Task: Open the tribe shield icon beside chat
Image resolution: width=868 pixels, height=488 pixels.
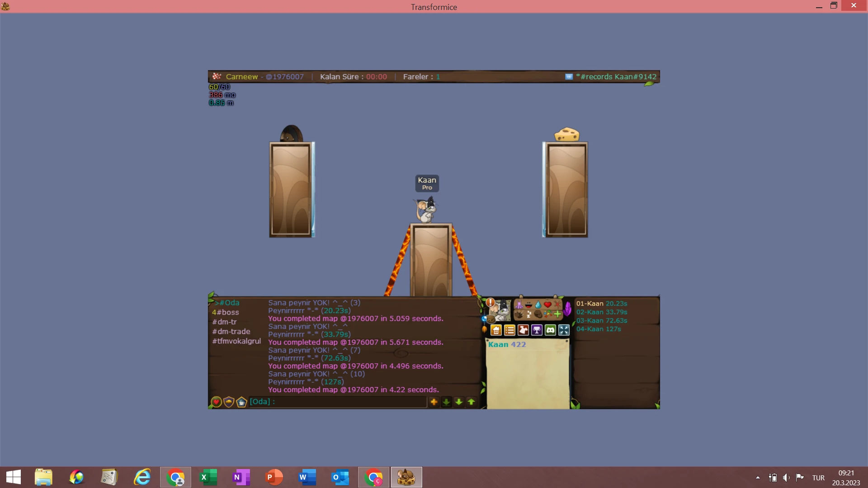Action: click(x=229, y=402)
